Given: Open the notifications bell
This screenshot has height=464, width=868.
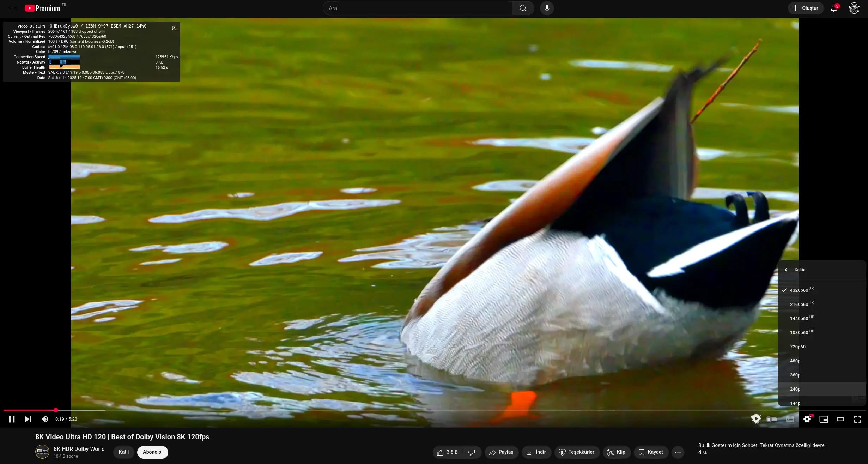Looking at the screenshot, I should coord(834,8).
